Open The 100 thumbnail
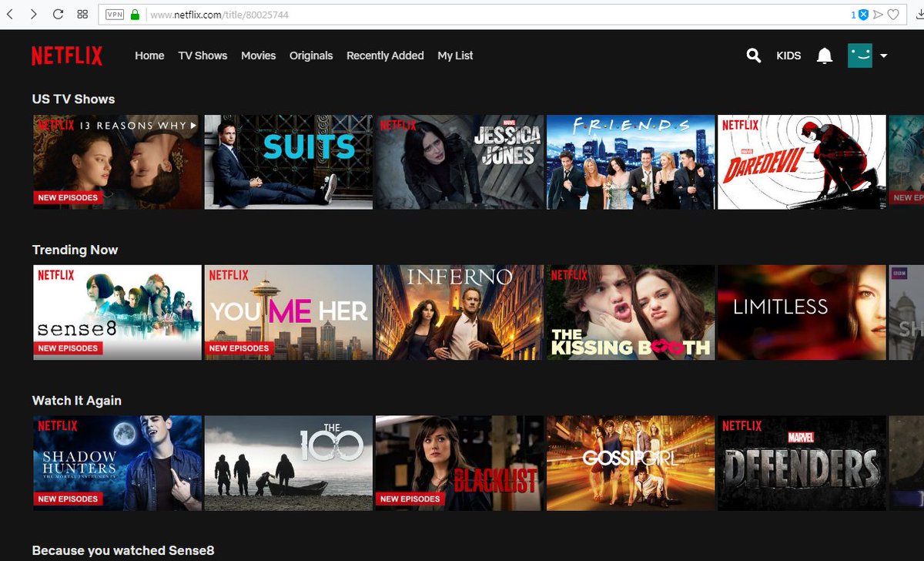 click(x=288, y=463)
